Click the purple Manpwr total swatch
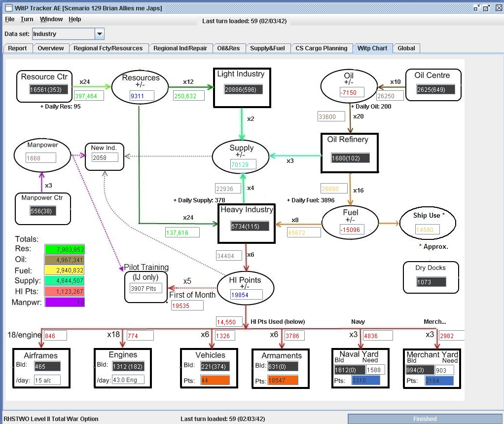 click(65, 302)
